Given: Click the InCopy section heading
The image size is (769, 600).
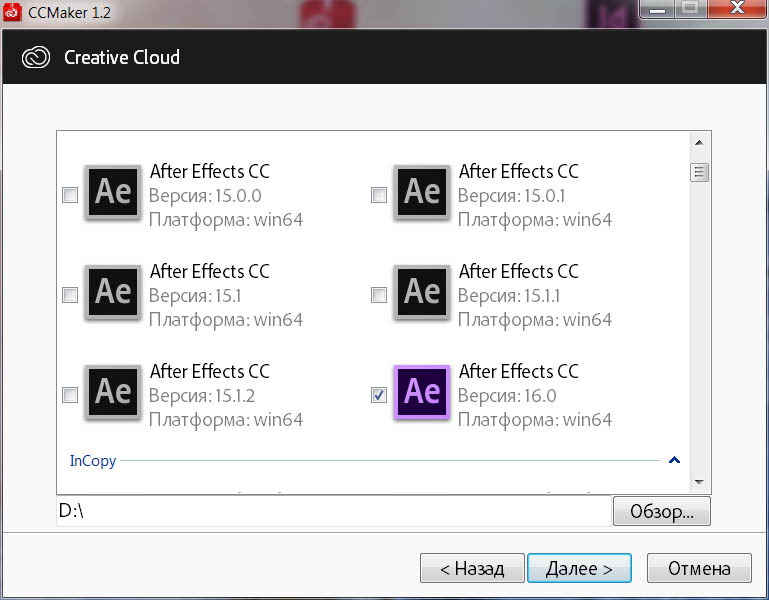Looking at the screenshot, I should pos(93,461).
